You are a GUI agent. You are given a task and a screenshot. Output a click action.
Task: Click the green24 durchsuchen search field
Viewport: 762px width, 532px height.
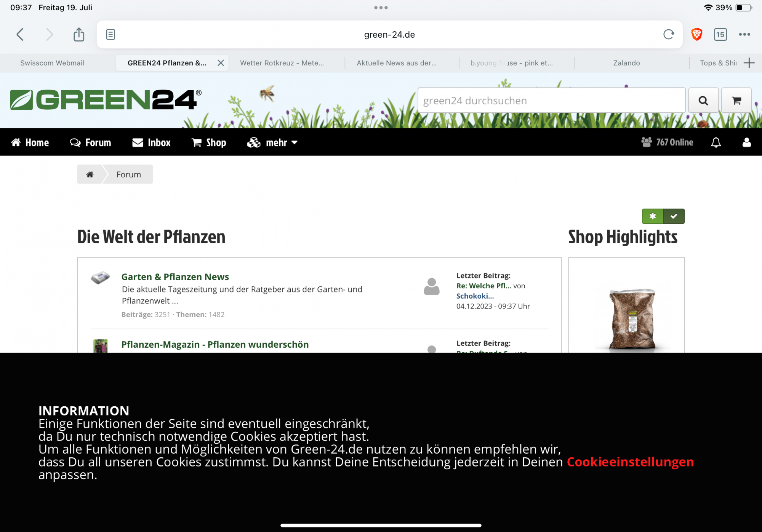point(551,101)
